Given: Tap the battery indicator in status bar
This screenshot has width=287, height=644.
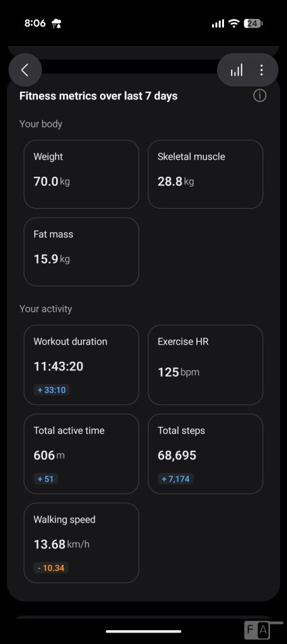Looking at the screenshot, I should pos(253,23).
